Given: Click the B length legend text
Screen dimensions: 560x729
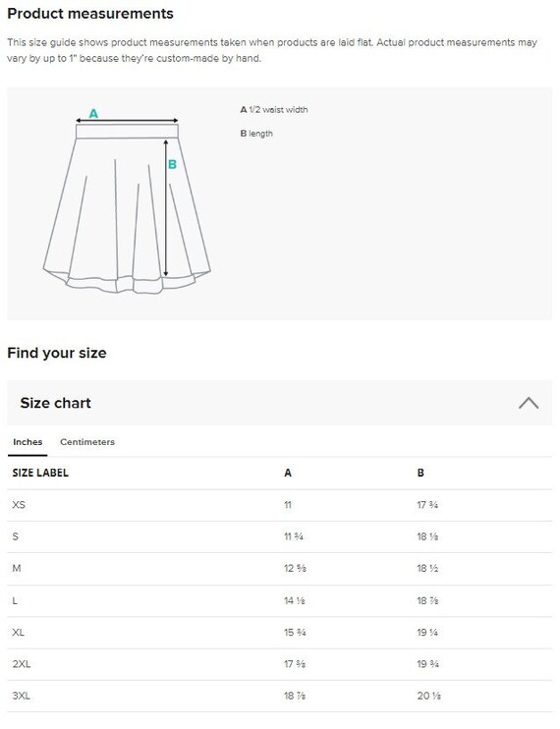Looking at the screenshot, I should (x=256, y=134).
